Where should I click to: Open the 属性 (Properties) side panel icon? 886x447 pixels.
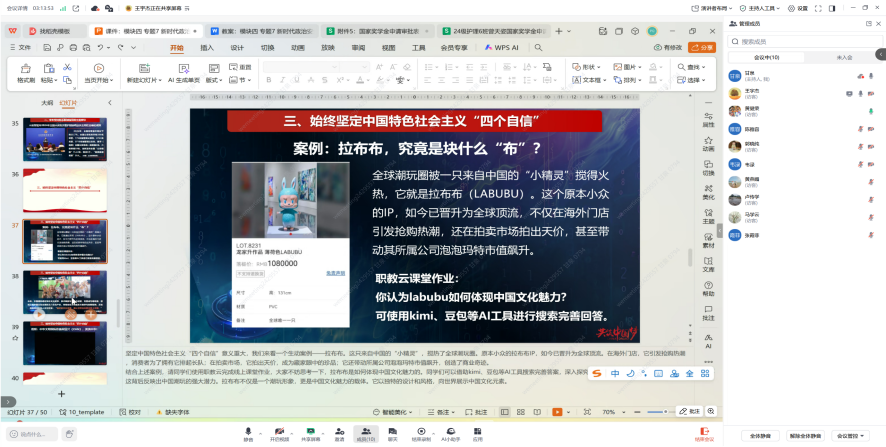coord(708,119)
